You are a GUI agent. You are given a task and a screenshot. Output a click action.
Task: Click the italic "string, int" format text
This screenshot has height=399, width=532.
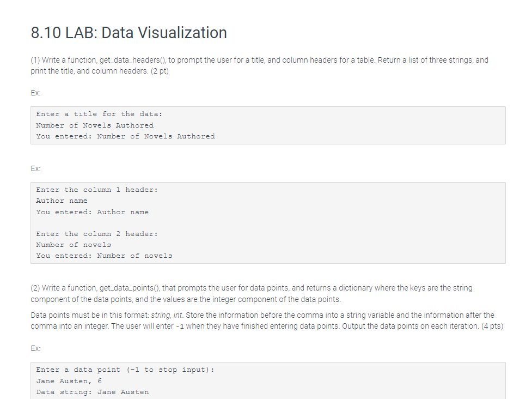[167, 315]
